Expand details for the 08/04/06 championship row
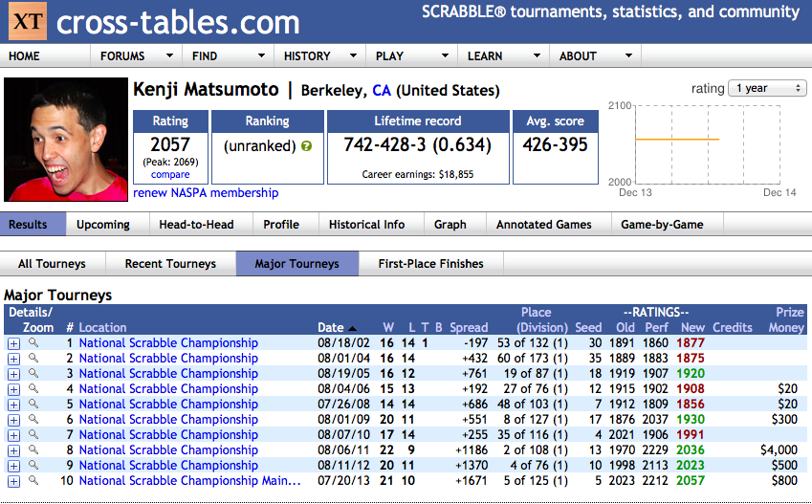 coord(14,389)
